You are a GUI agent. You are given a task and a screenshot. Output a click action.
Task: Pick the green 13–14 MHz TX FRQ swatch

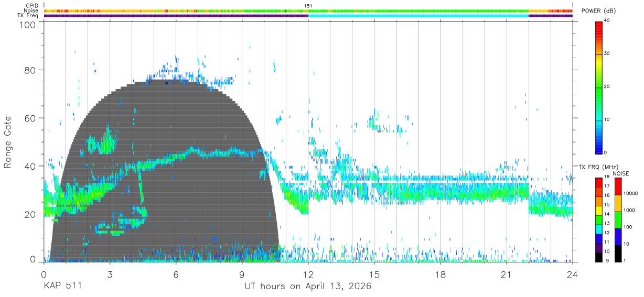pyautogui.click(x=599, y=219)
